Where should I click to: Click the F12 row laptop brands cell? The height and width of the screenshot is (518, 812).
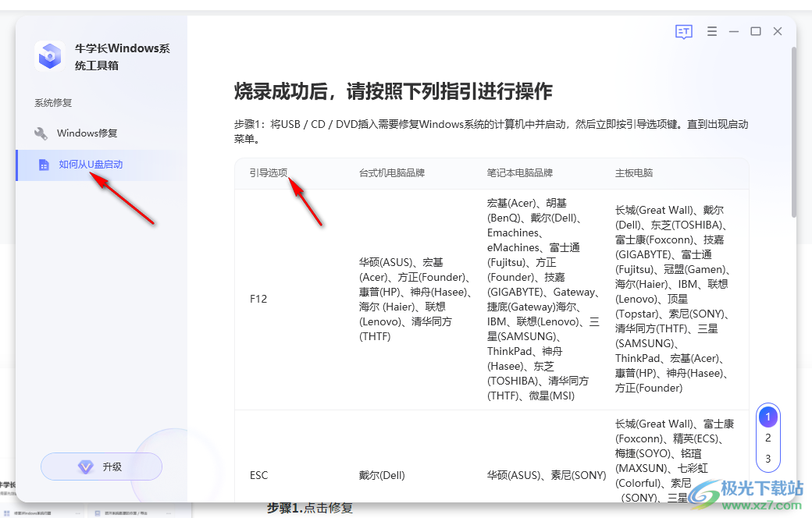tap(543, 299)
